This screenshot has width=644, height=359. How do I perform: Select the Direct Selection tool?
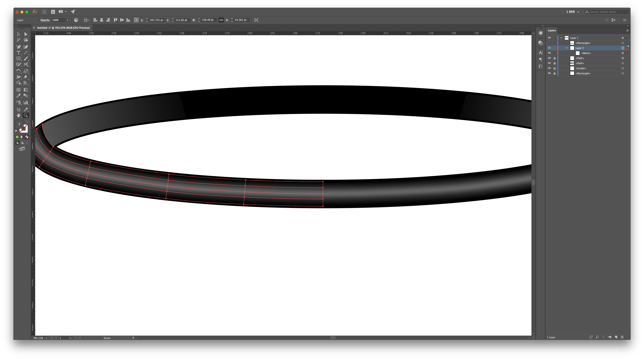pos(26,34)
